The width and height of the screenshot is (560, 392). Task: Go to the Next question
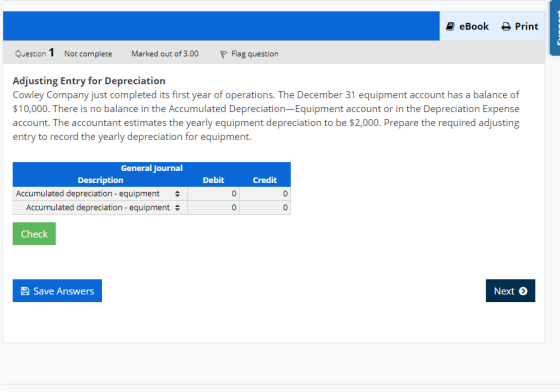click(510, 291)
